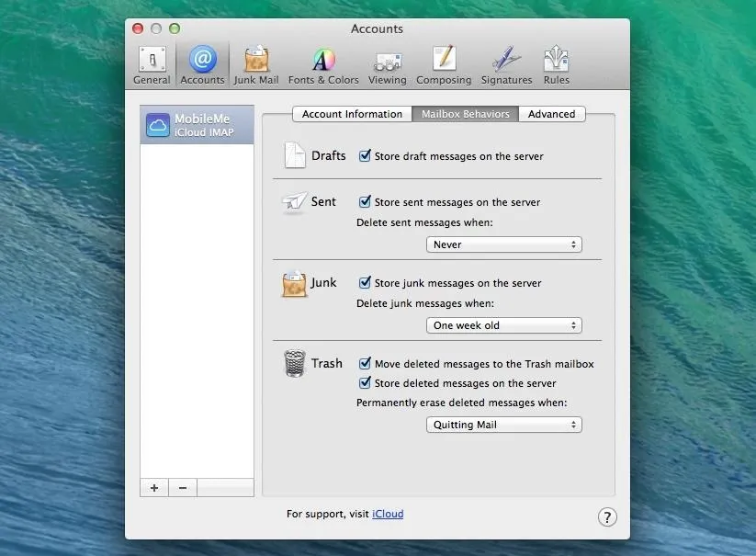Screen dimensions: 756x556
Task: Click the Sent paper plane icon
Action: [294, 202]
